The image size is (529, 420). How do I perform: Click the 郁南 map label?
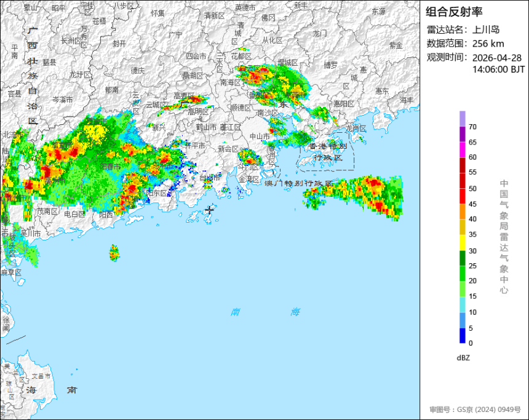pos(112,89)
